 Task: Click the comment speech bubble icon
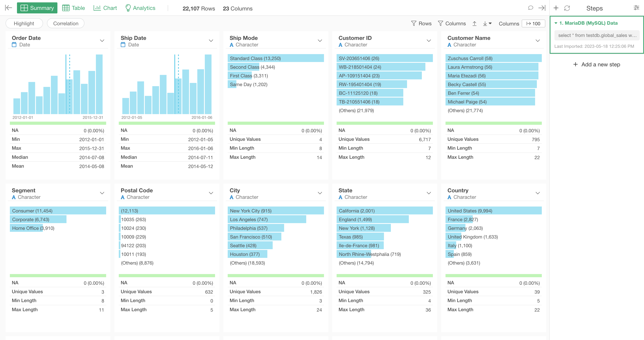click(x=531, y=8)
